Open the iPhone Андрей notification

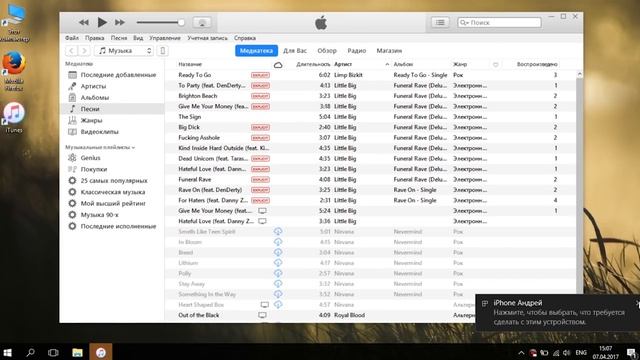pyautogui.click(x=558, y=312)
